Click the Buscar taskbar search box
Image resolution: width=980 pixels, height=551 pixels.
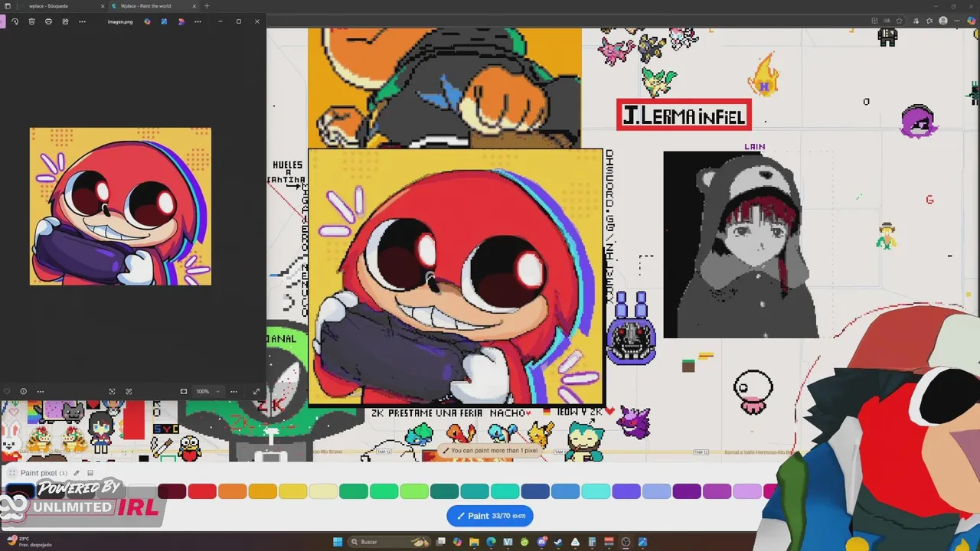(x=388, y=542)
